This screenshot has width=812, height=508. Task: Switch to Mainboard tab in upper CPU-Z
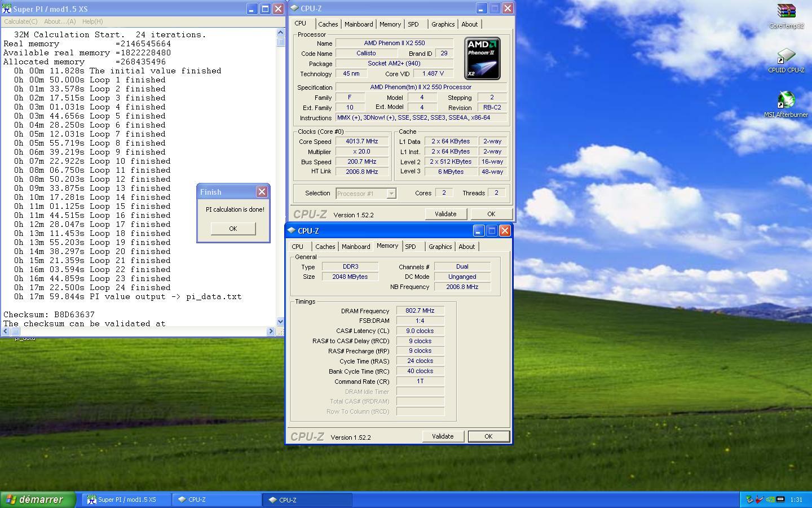(359, 24)
